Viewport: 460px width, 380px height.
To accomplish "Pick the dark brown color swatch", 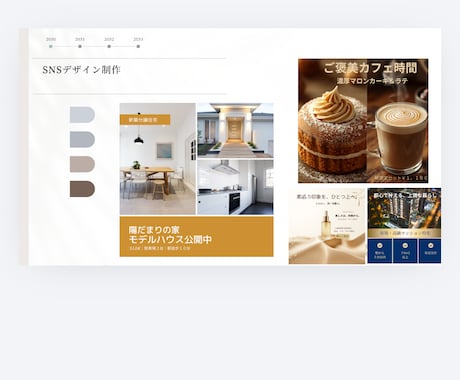I will [82, 189].
